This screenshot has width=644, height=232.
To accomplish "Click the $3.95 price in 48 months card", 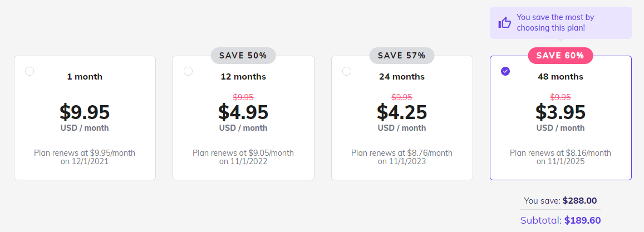I will click(561, 112).
